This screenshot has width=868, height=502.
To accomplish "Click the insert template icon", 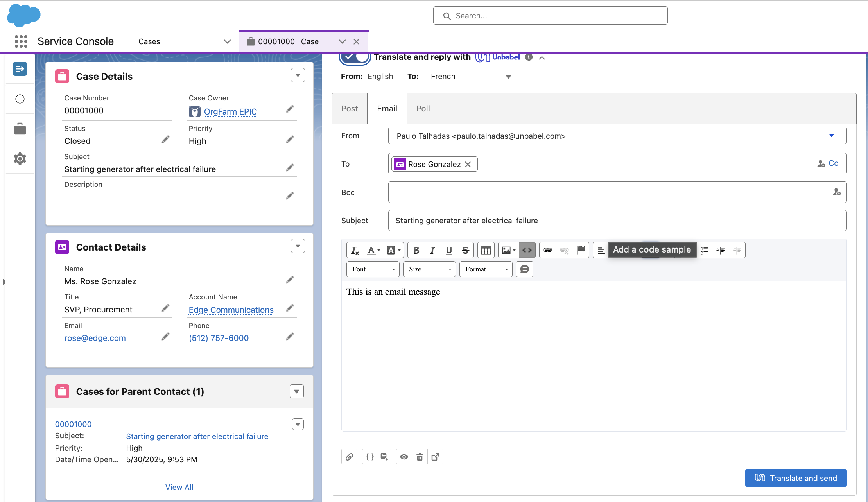I will coord(384,457).
